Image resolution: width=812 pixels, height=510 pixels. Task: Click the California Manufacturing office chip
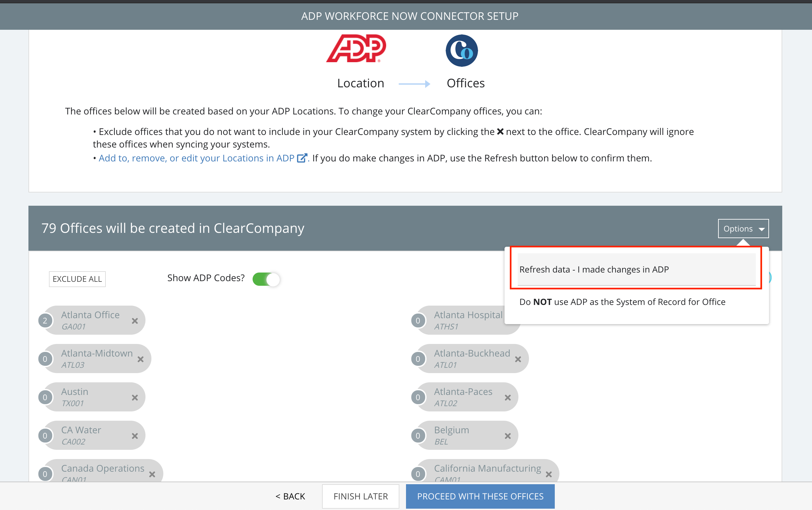pyautogui.click(x=488, y=471)
